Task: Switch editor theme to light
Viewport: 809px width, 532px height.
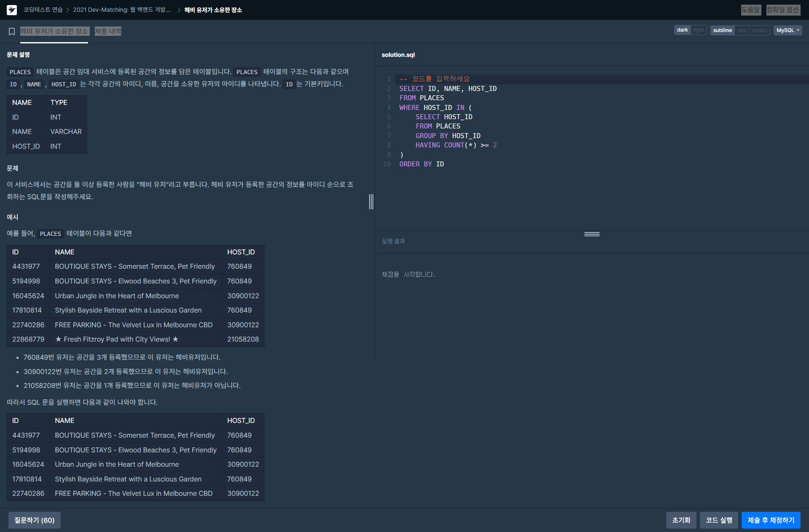Action: coord(699,30)
